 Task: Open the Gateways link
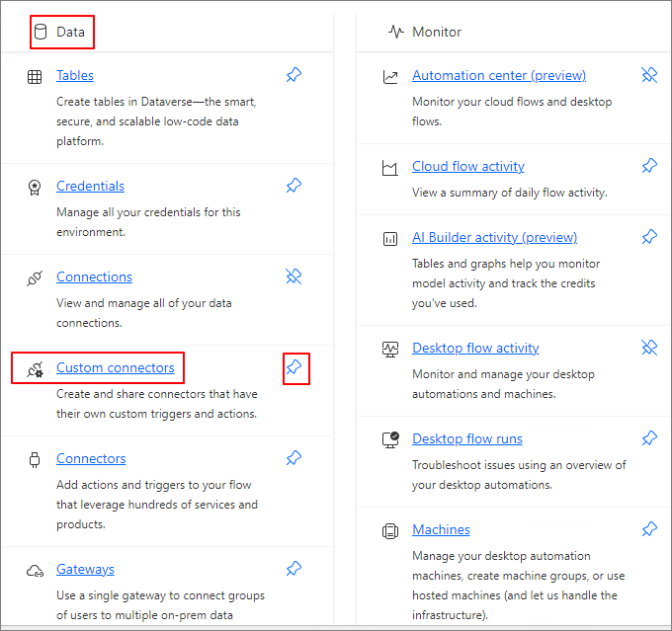[85, 569]
